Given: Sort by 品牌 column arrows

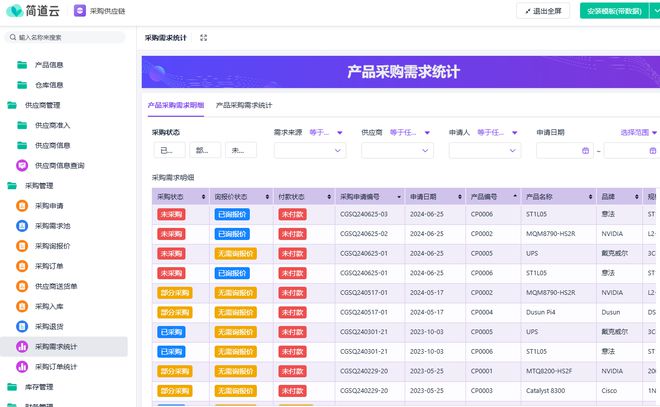Looking at the screenshot, I should click(x=637, y=197).
